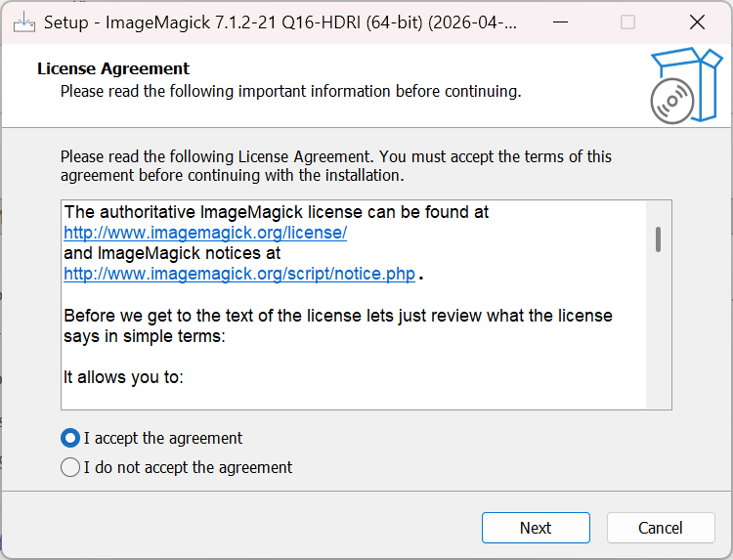Click the "Before we get to the text" paragraph
The width and height of the screenshot is (733, 560).
(337, 325)
